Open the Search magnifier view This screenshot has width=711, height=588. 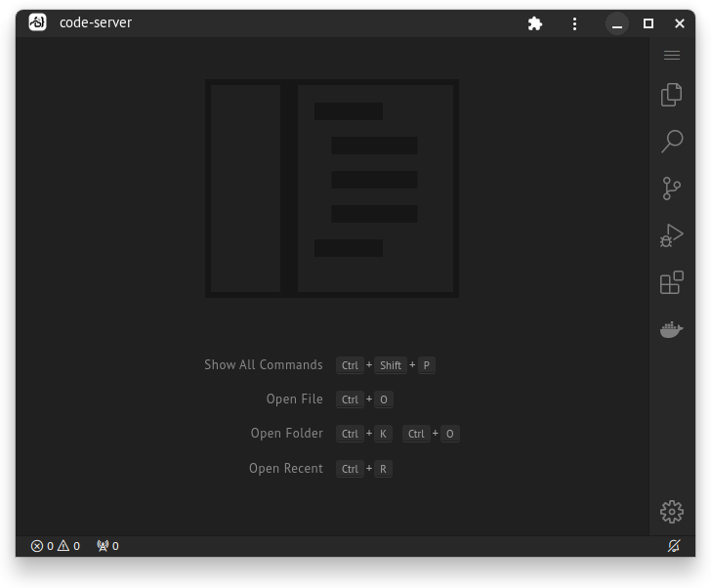click(672, 142)
